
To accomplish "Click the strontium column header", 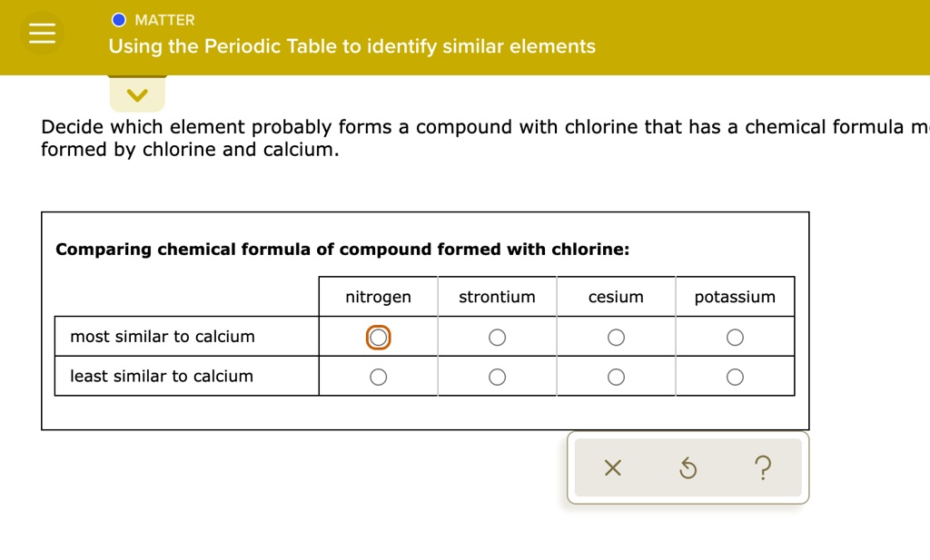I will (x=497, y=297).
